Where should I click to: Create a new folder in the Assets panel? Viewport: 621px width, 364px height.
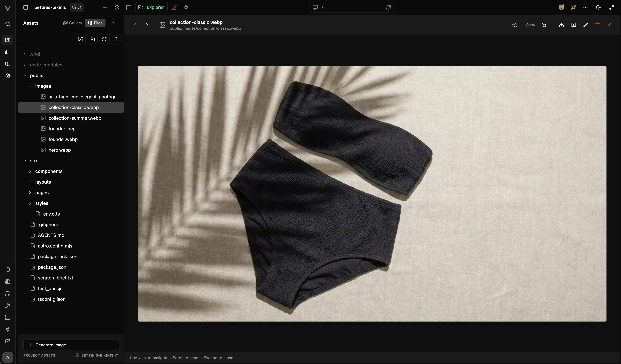click(92, 39)
